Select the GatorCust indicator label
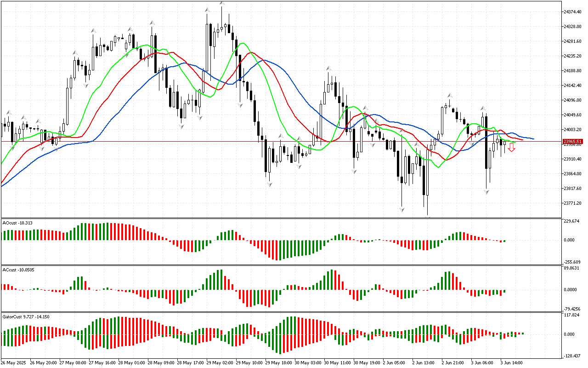Viewport: 588px width, 368px height. pyautogui.click(x=26, y=316)
